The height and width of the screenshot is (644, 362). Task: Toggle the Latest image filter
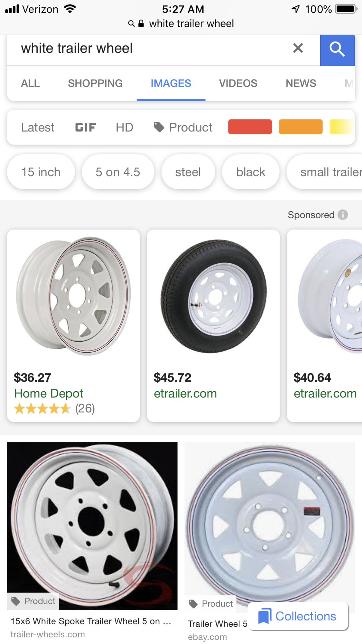[38, 127]
